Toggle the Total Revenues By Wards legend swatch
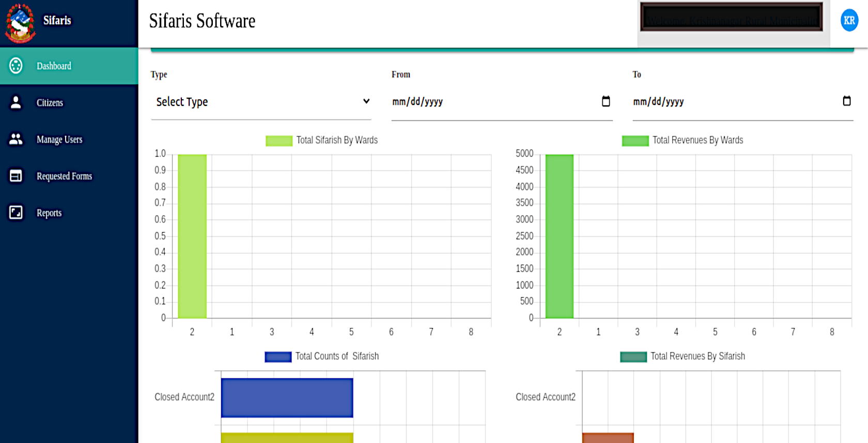 (x=635, y=141)
